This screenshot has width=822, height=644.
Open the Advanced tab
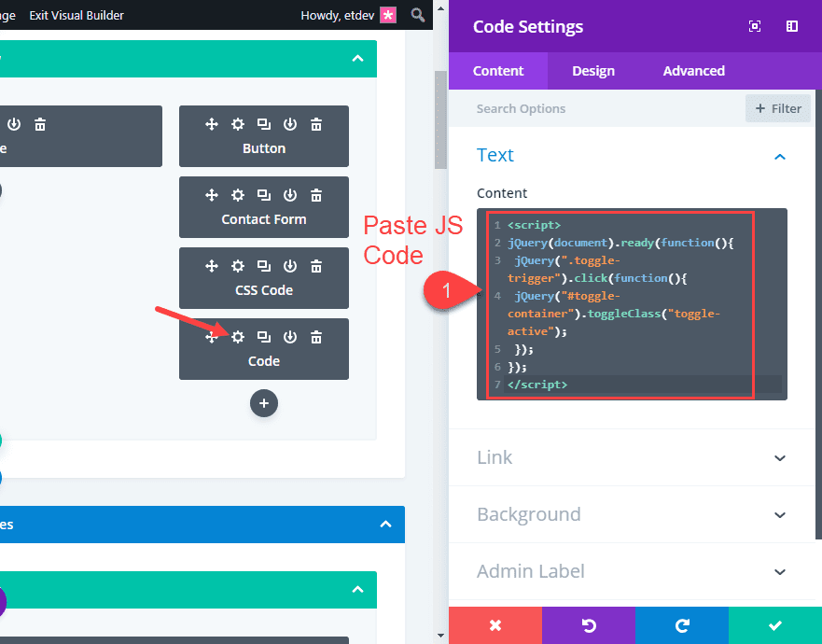pos(693,71)
